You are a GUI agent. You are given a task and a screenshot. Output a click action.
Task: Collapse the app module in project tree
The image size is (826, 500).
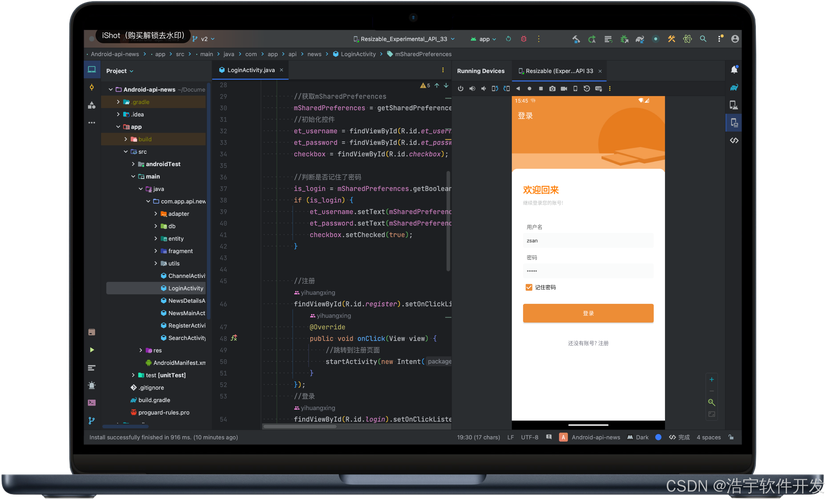117,127
